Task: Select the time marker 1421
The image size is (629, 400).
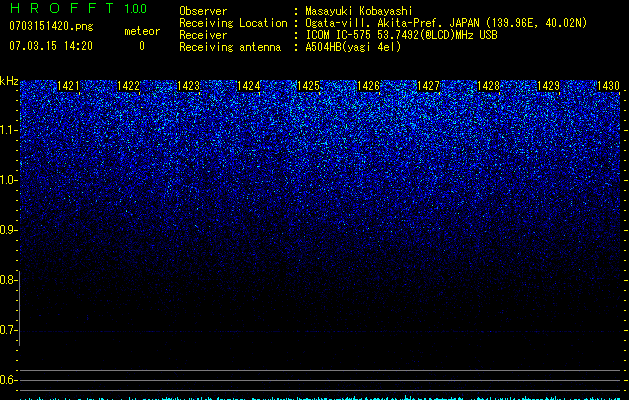Action: pos(68,86)
